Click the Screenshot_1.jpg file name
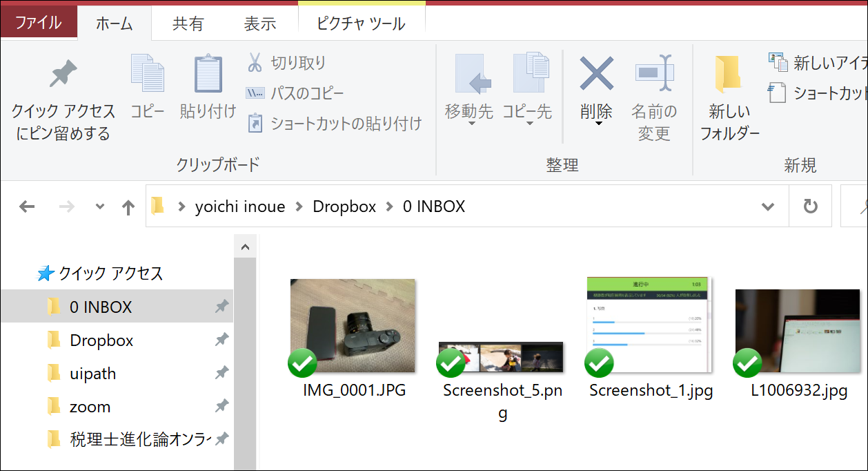868x471 pixels. point(651,390)
